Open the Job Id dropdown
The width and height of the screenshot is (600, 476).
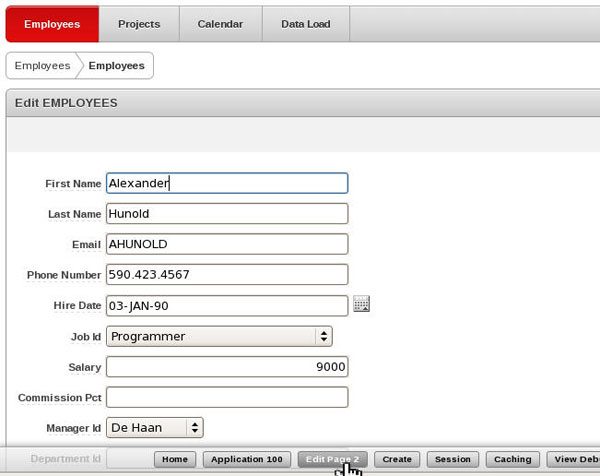pos(219,336)
